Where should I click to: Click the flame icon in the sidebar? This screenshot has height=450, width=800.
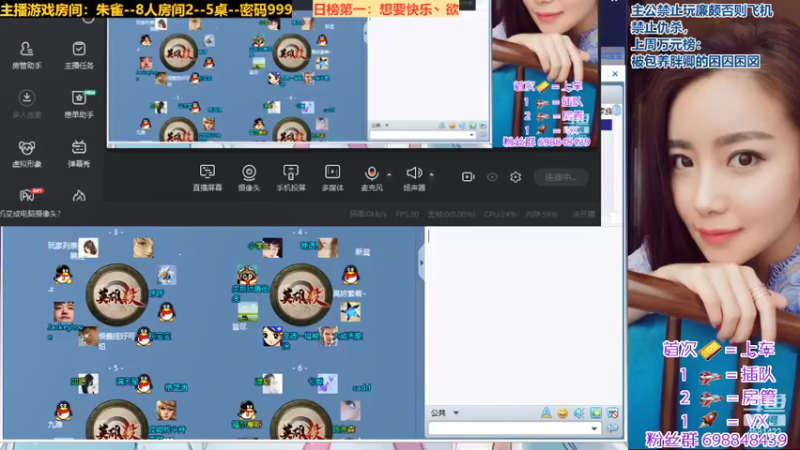[x=79, y=195]
